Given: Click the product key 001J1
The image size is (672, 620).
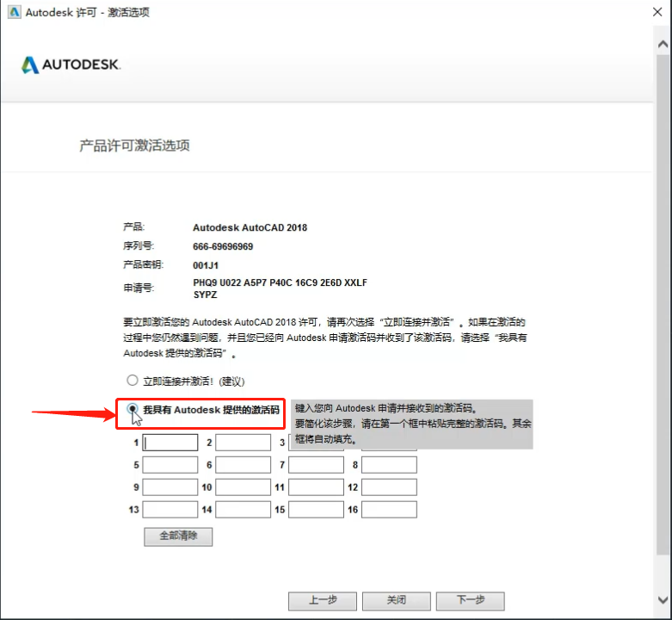Looking at the screenshot, I should [206, 265].
